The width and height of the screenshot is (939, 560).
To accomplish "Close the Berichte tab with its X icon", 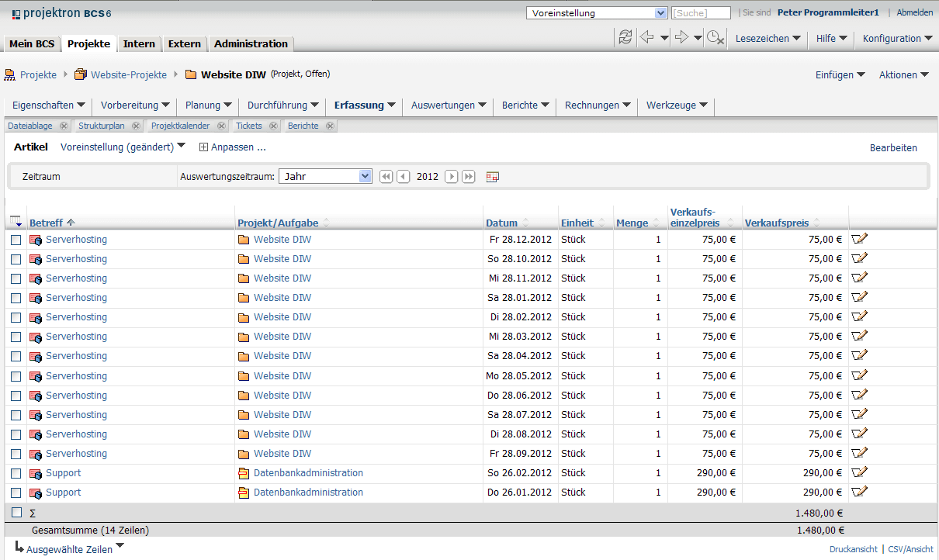I will 330,126.
